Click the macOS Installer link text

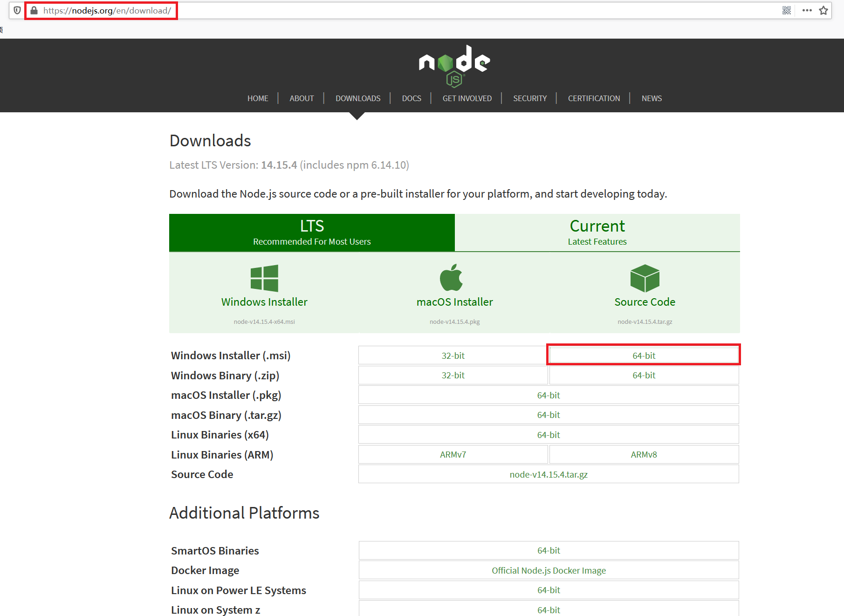click(454, 302)
